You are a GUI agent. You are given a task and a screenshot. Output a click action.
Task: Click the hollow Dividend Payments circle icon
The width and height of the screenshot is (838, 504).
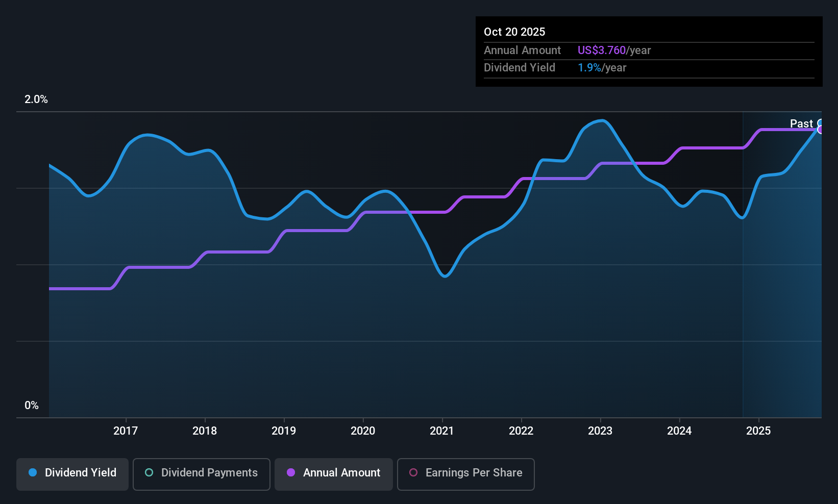[149, 473]
